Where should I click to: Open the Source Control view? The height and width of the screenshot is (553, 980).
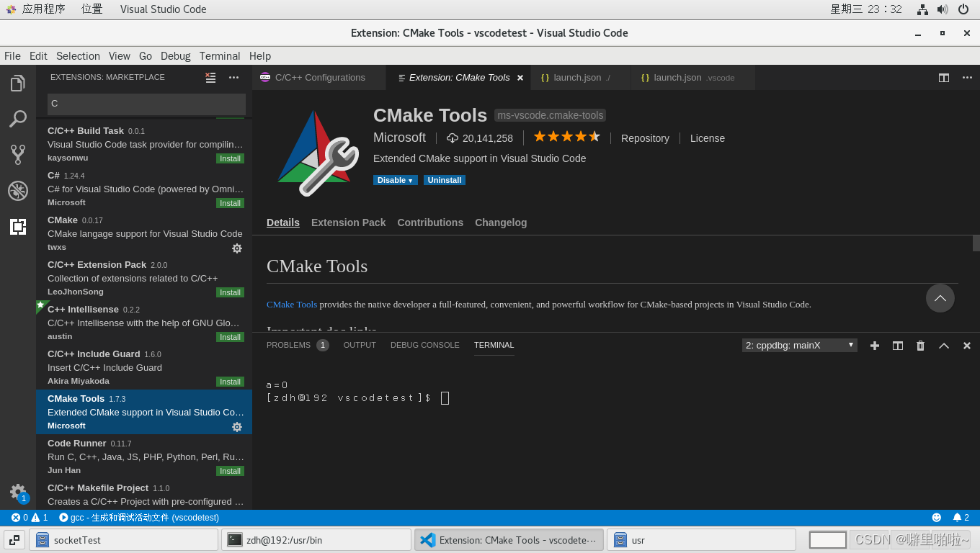pyautogui.click(x=18, y=155)
